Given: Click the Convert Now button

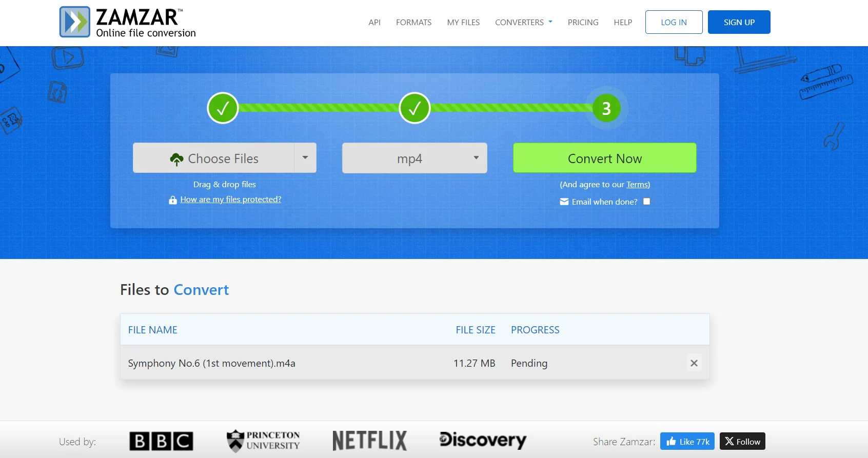Looking at the screenshot, I should (604, 158).
